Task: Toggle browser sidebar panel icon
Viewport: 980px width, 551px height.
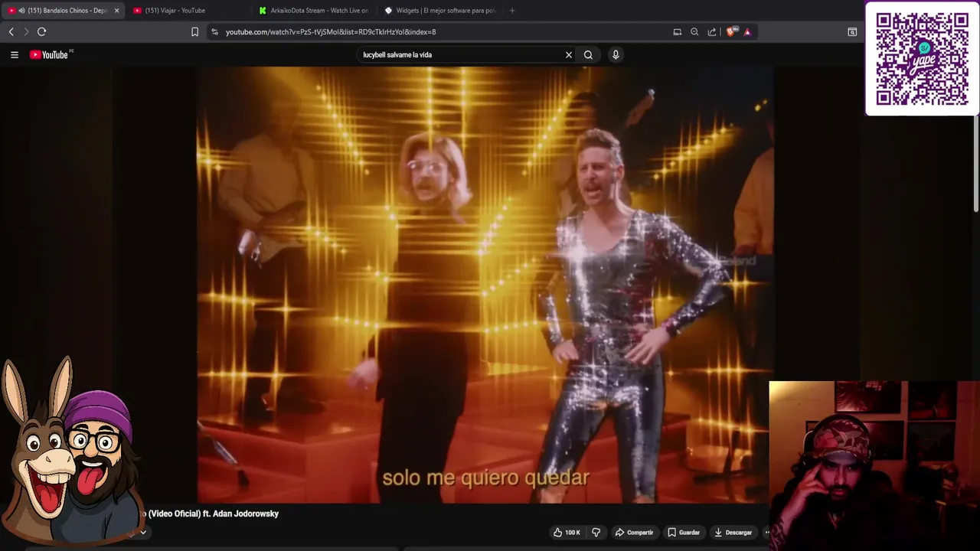Action: (x=852, y=31)
